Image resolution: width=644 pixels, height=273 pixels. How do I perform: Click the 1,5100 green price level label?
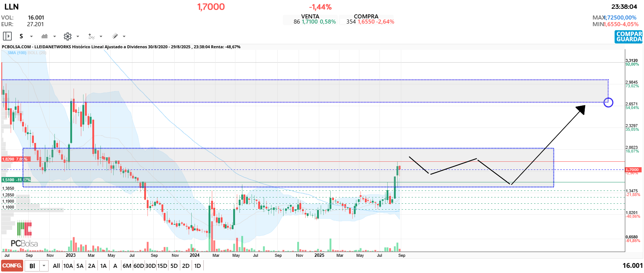16,180
